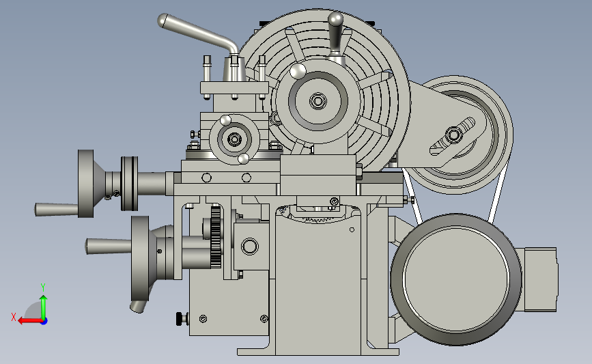This screenshot has height=364, width=592.
Task: Select the tool post top clamp plate
Action: click(x=234, y=88)
